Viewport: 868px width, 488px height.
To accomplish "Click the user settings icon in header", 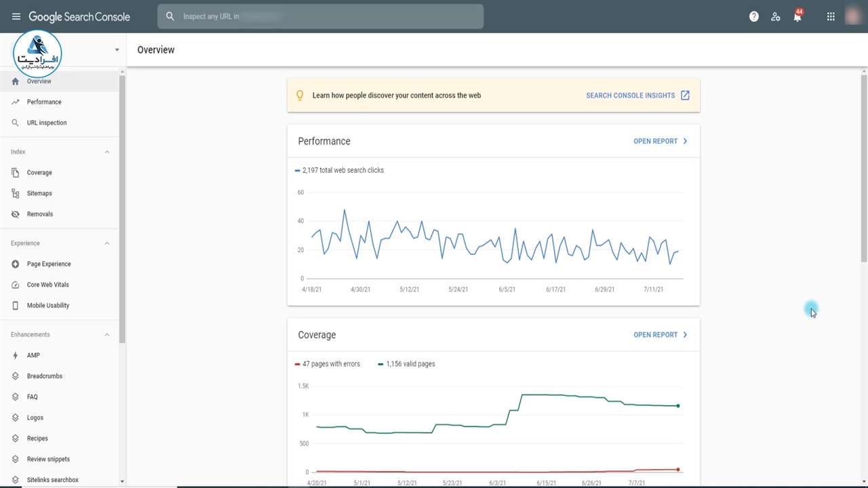I will tap(776, 17).
